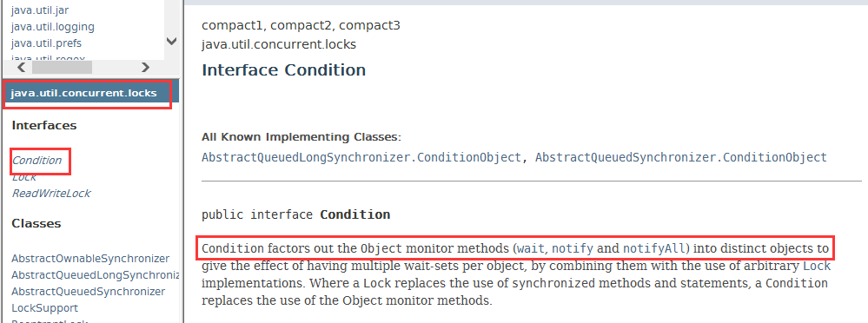Open AbstractQueuedSynchronizer class in sidebar
The height and width of the screenshot is (323, 868).
click(89, 292)
